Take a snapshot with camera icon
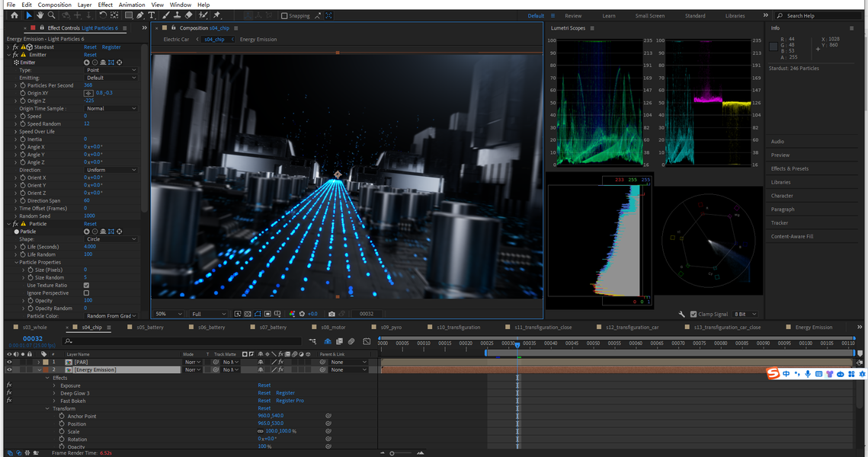868x457 pixels. [x=332, y=314]
